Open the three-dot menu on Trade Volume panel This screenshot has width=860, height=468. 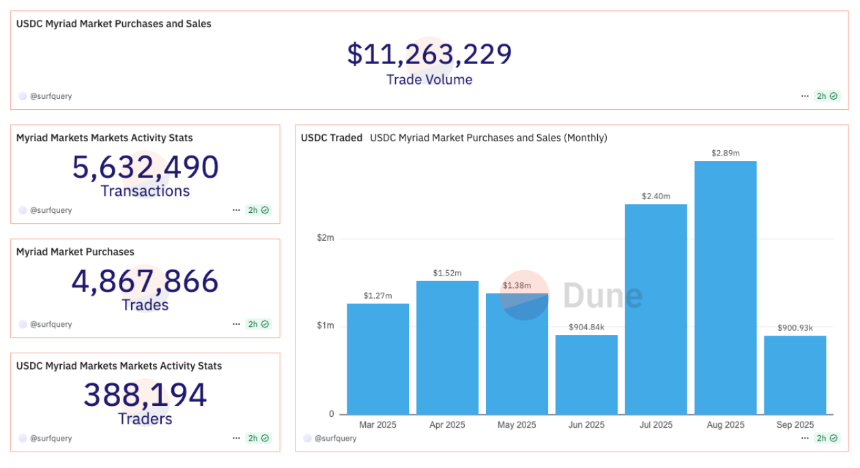point(805,96)
